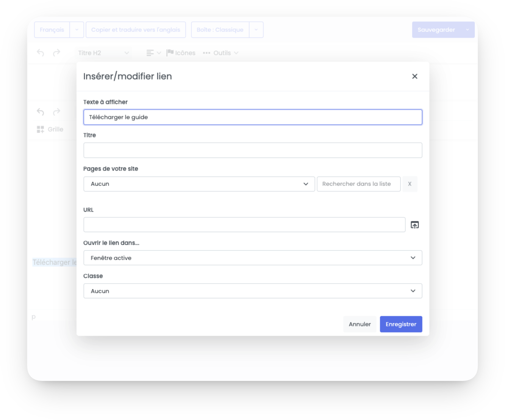Expand the Français language arrow
The height and width of the screenshot is (420, 505).
click(x=77, y=30)
